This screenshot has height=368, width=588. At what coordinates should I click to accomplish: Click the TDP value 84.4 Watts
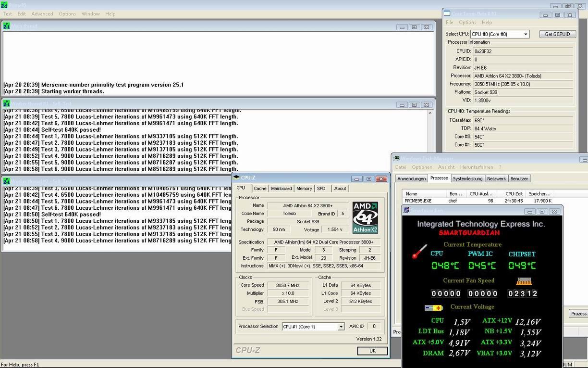[x=523, y=128]
